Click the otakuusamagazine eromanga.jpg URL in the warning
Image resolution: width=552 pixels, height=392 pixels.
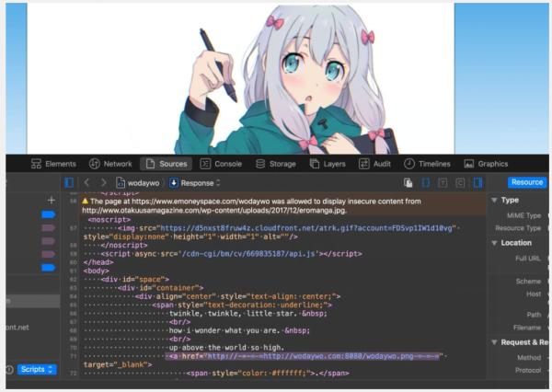coord(214,211)
